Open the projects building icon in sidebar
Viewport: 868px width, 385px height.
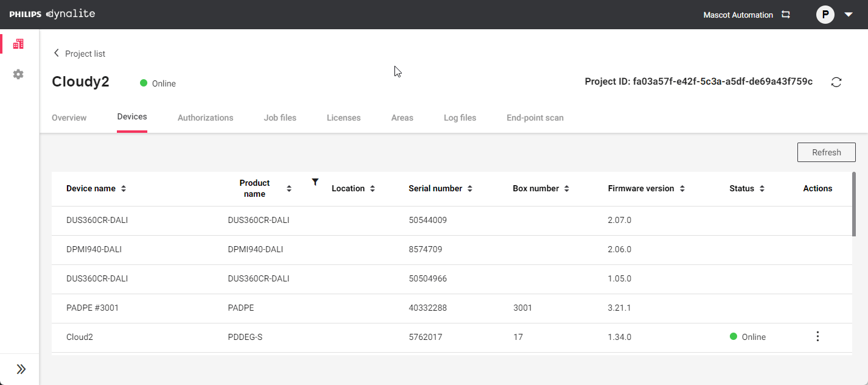[18, 44]
